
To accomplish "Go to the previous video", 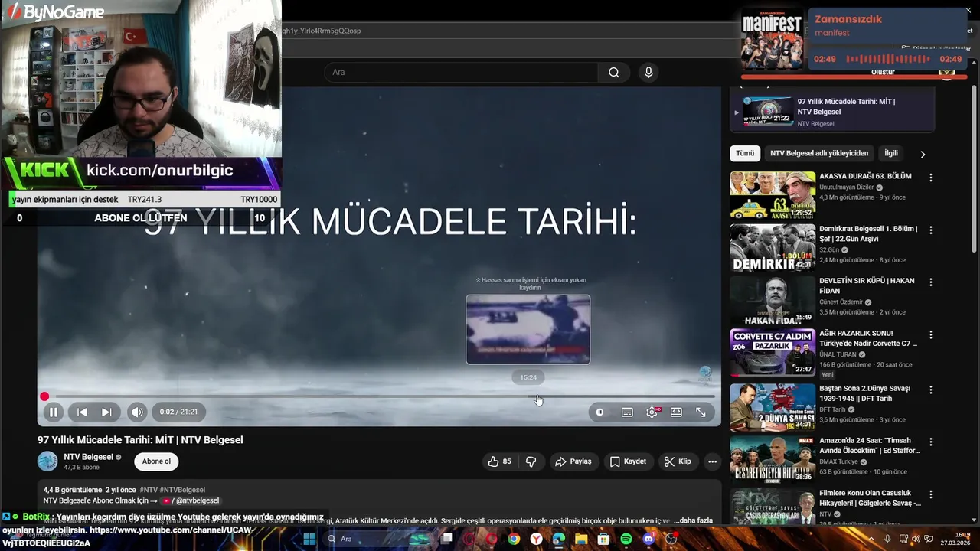I will pos(82,412).
